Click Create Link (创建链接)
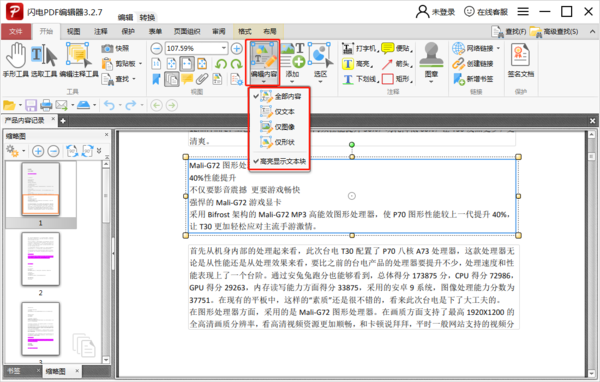Image resolution: width=600 pixels, height=382 pixels. coord(473,64)
